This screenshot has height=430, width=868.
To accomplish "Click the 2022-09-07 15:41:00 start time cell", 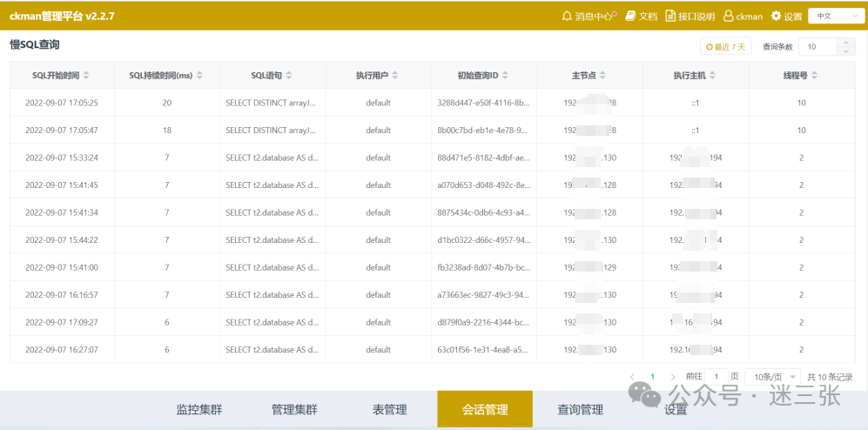I will tap(62, 267).
